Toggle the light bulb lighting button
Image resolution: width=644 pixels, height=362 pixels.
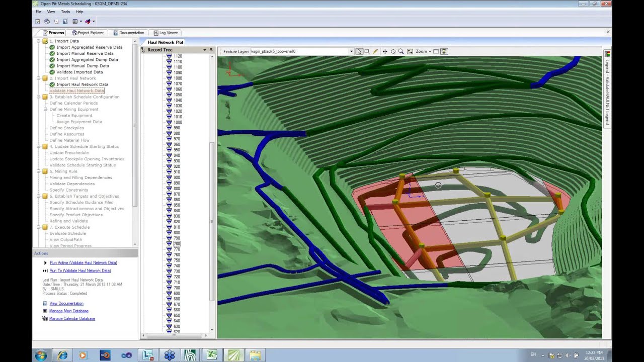(x=444, y=51)
